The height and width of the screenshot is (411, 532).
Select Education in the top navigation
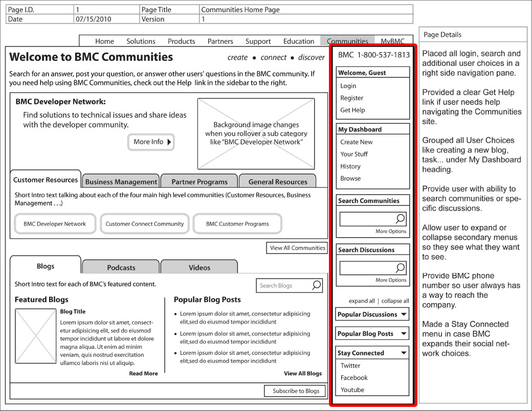299,41
